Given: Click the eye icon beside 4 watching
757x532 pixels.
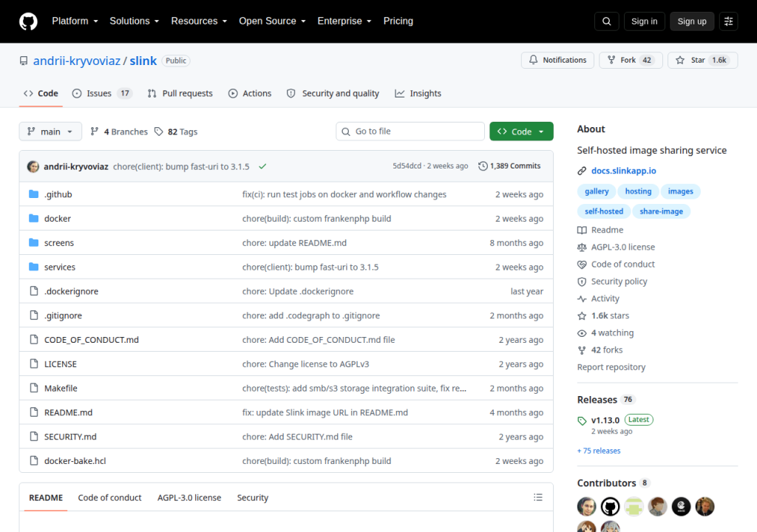Looking at the screenshot, I should 582,333.
